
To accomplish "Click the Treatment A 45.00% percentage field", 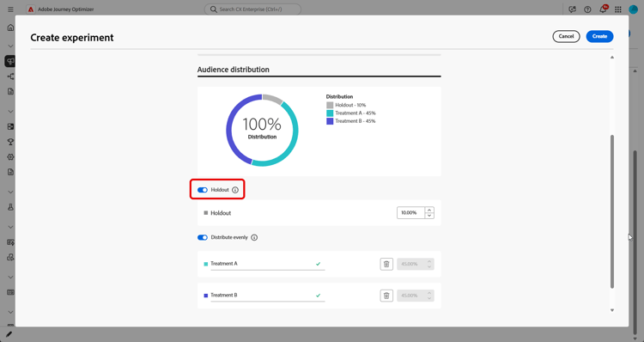I will (x=410, y=264).
